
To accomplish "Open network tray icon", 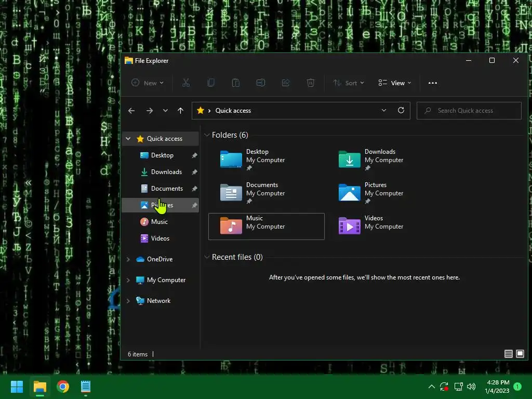I will point(458,387).
